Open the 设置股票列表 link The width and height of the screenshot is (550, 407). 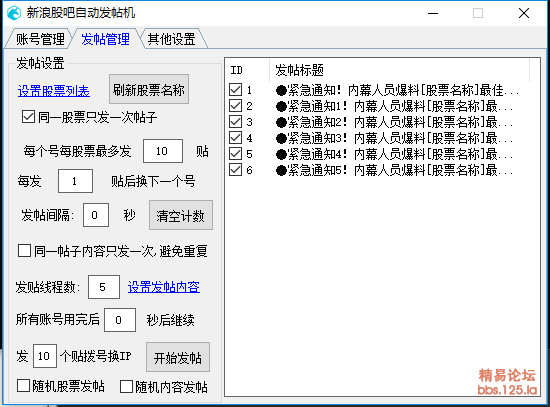tap(54, 91)
